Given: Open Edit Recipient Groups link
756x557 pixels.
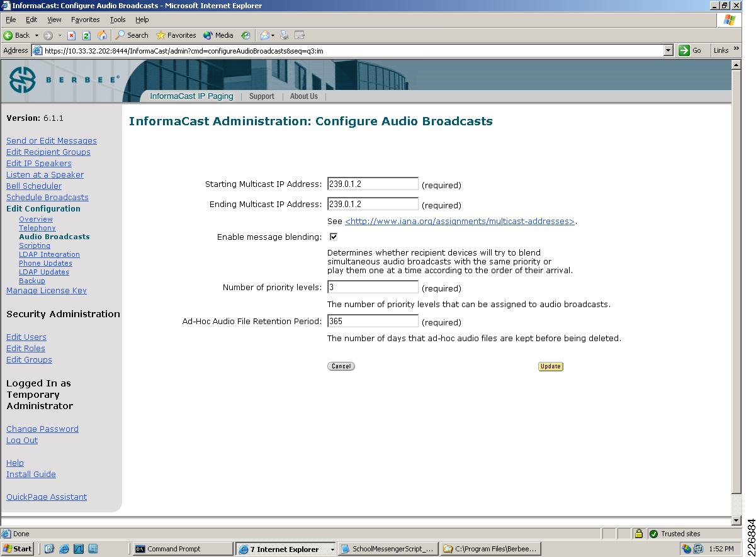Looking at the screenshot, I should 48,152.
